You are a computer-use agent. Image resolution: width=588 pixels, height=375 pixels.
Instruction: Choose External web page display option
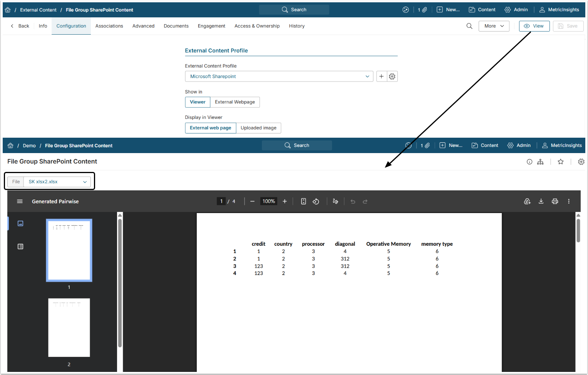pos(211,128)
